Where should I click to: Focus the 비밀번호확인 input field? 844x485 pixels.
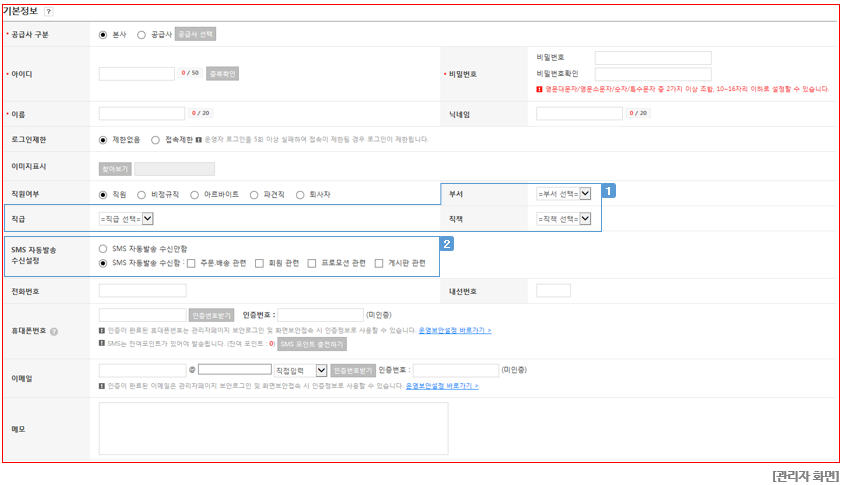[x=653, y=74]
